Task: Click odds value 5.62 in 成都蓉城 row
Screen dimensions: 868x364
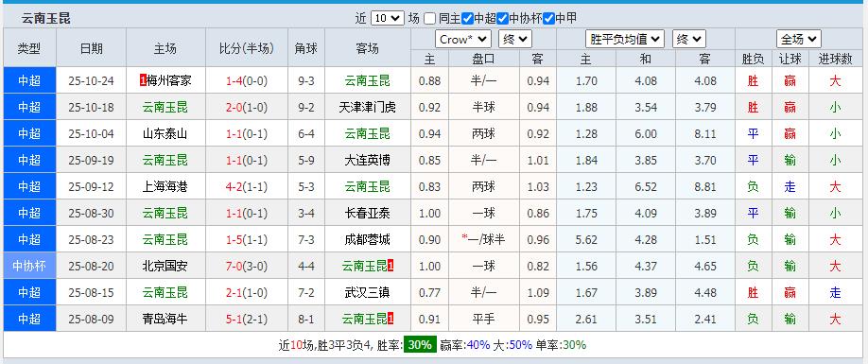Action: (x=586, y=239)
